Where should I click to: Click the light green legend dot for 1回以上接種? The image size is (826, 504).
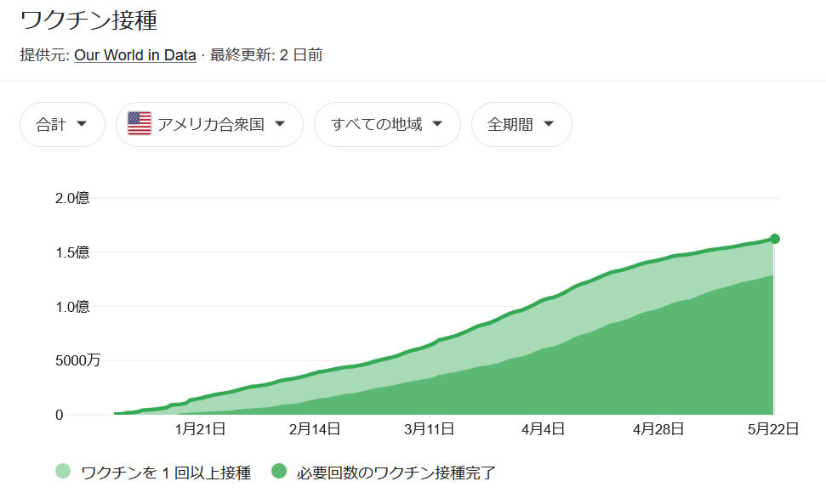tap(63, 471)
